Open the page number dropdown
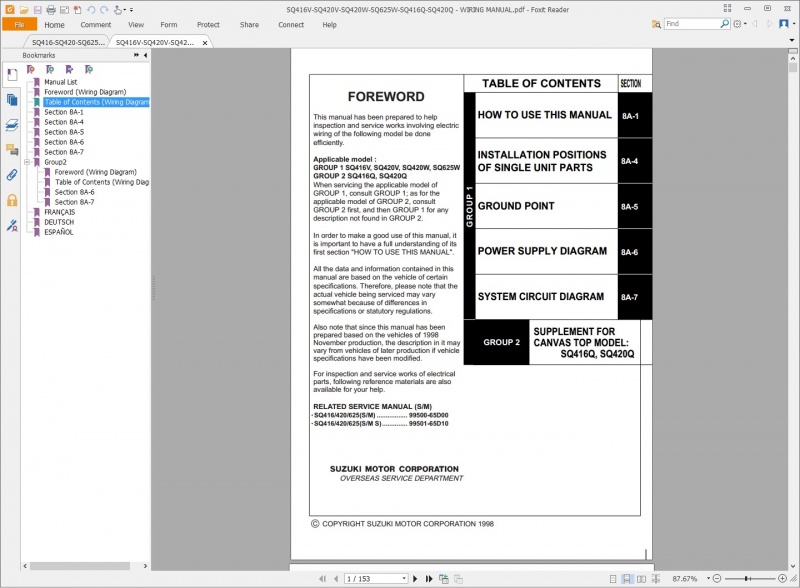Screen dimensions: 800x588 (x=404, y=578)
